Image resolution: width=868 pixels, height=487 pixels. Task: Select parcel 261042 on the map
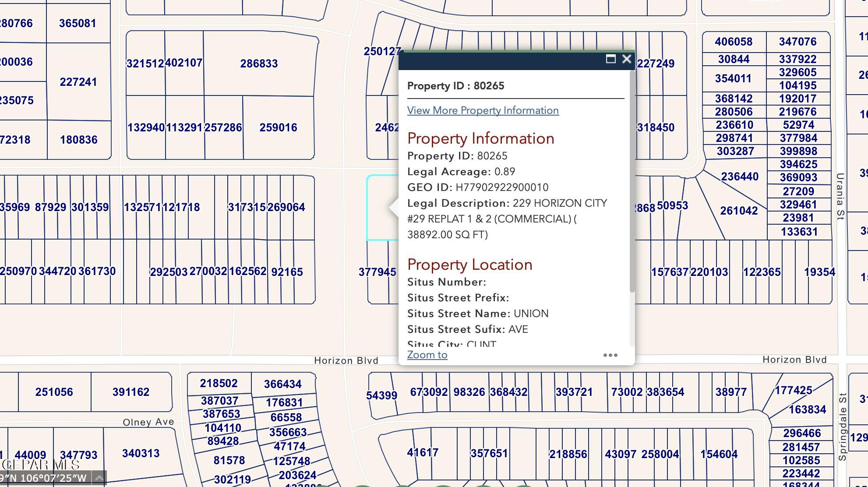pyautogui.click(x=739, y=211)
